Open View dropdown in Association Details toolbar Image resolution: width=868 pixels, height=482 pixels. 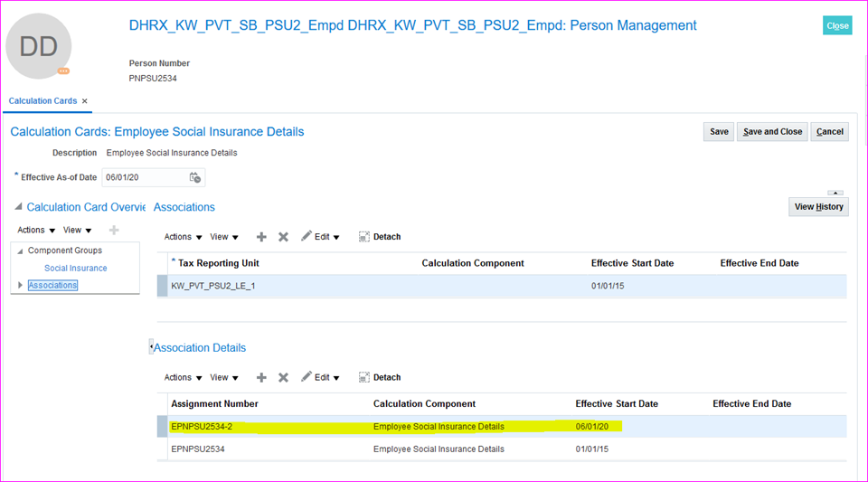point(224,378)
